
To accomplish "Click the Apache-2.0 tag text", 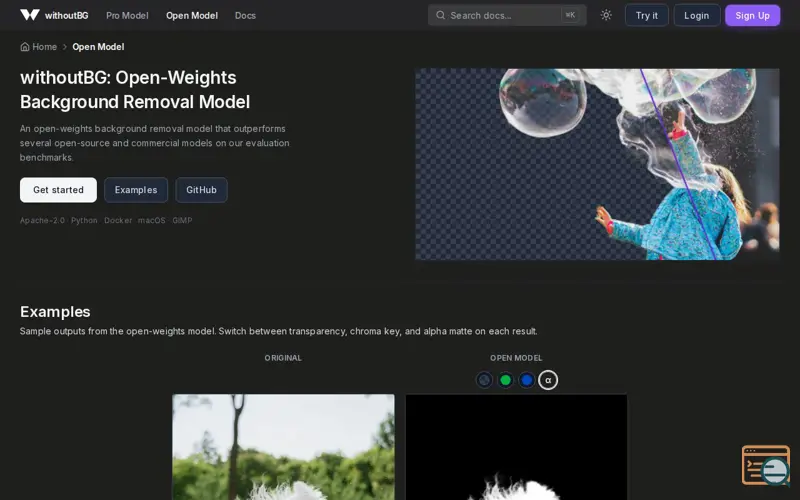I will point(42,220).
